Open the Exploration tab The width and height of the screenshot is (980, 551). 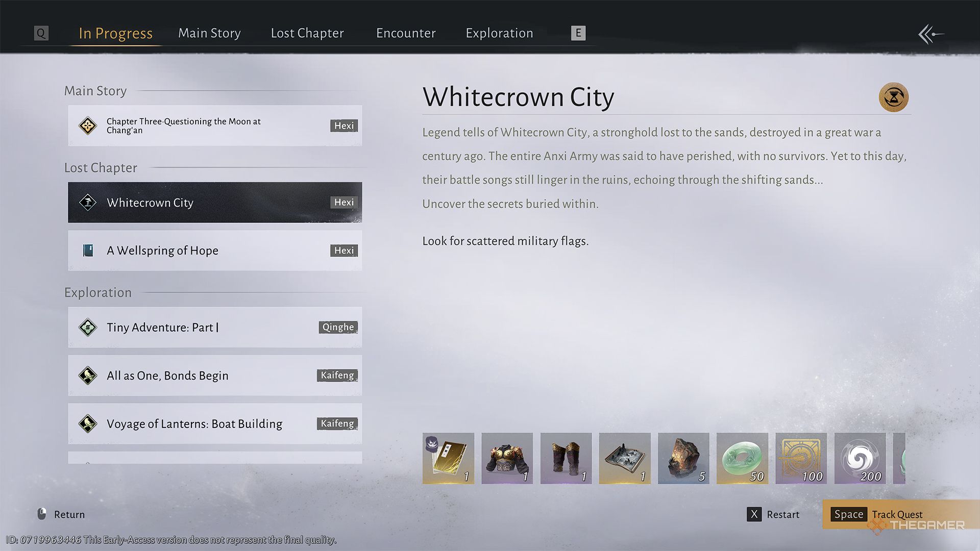click(499, 33)
